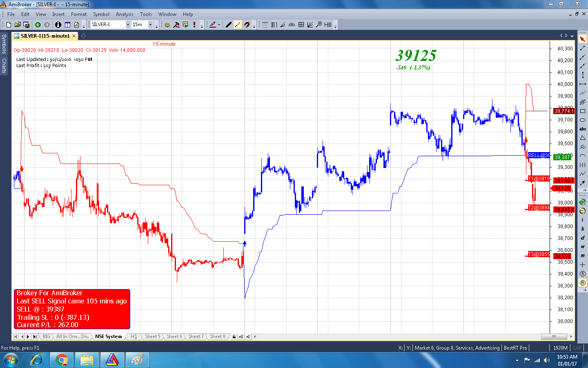588x368 pixels.
Task: Switch to daily interval 'd' button
Action: (583, 238)
